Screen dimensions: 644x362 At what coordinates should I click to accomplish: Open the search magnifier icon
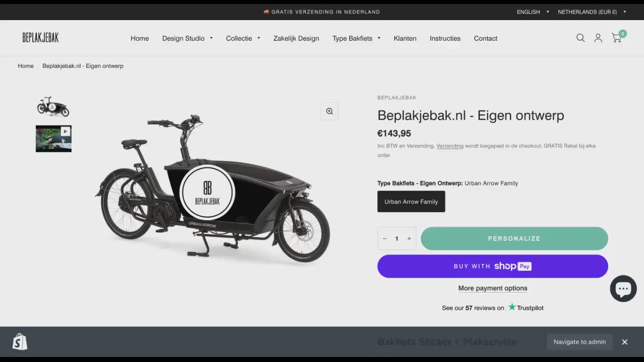pyautogui.click(x=581, y=38)
